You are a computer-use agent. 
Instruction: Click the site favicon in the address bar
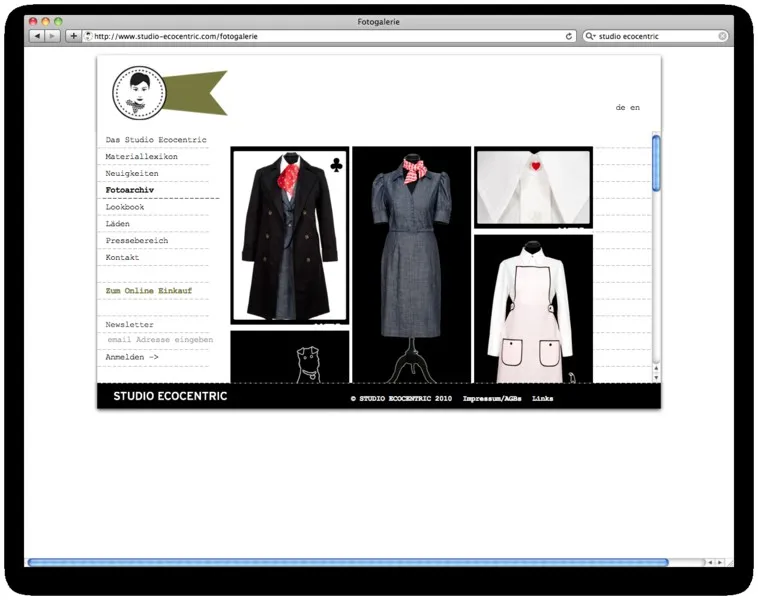88,36
